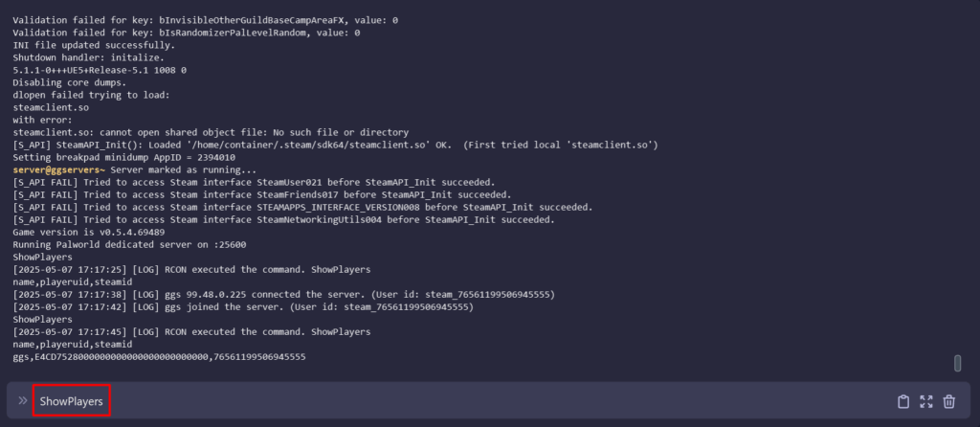
Task: Click the 'server@ggservers~' prompt text
Action: [x=48, y=169]
